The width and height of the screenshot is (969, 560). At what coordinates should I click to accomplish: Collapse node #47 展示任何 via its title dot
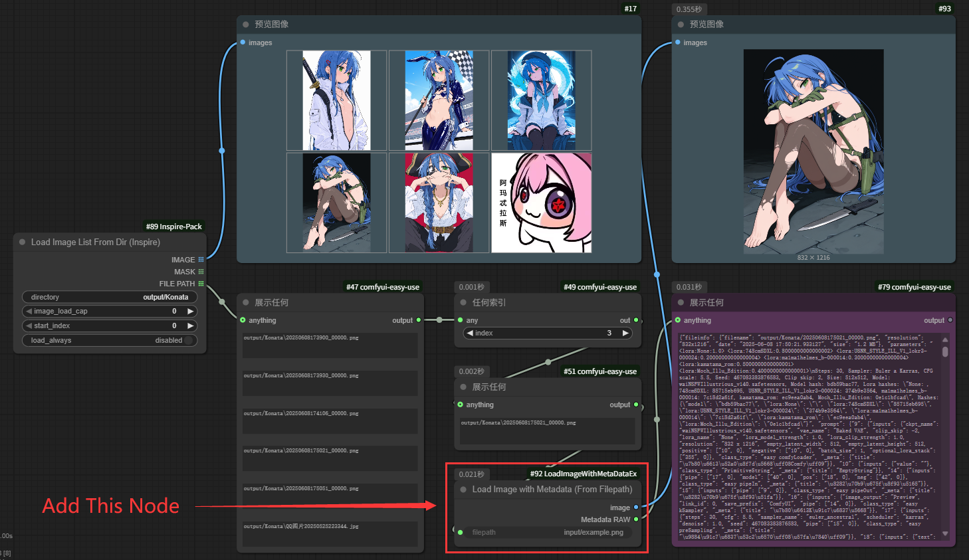pos(246,303)
